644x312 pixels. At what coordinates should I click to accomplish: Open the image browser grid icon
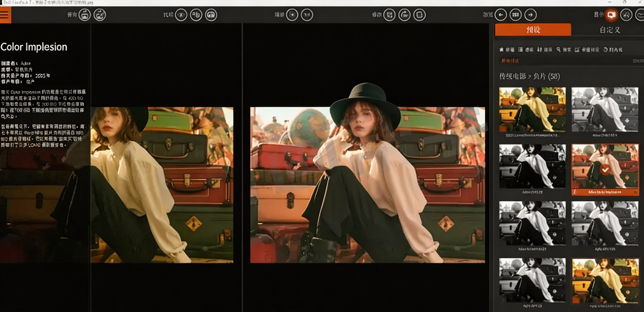click(x=516, y=15)
